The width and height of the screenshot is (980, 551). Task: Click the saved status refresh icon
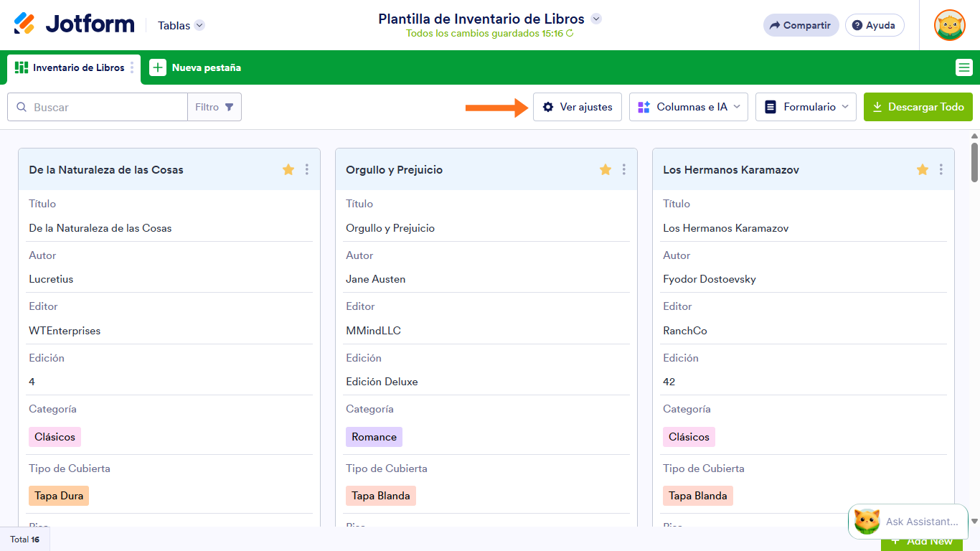pyautogui.click(x=570, y=33)
